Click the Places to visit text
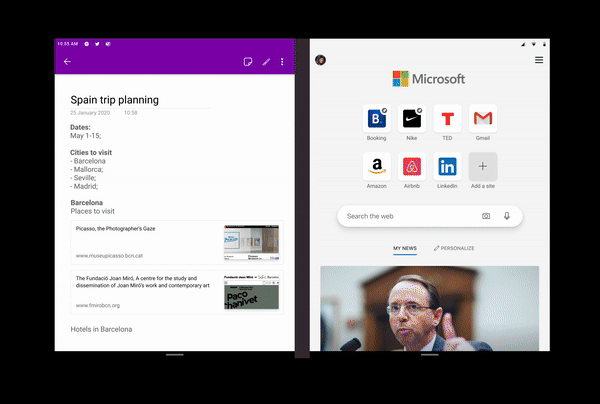Image resolution: width=600 pixels, height=404 pixels. [93, 211]
